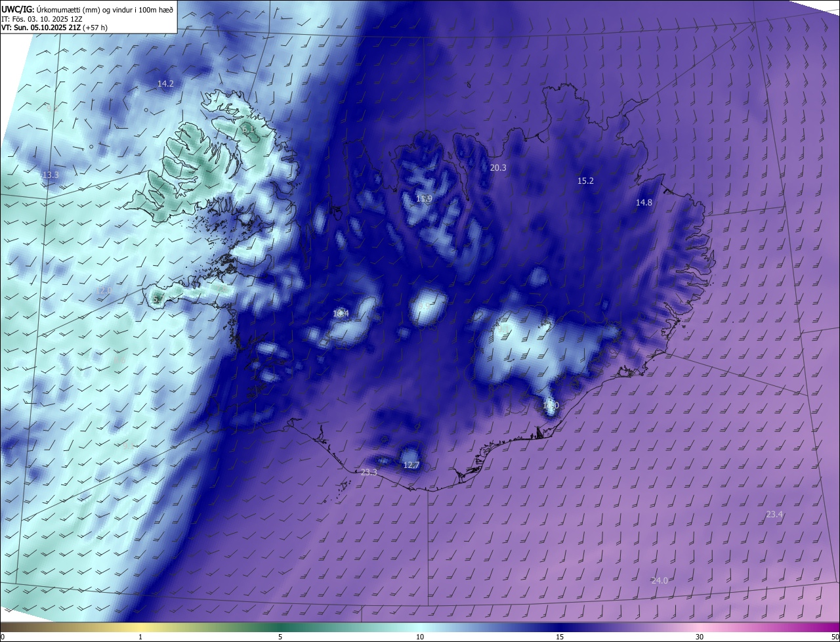The image size is (840, 642).
Task: Click the 20.3 value label on the map
Action: point(498,167)
